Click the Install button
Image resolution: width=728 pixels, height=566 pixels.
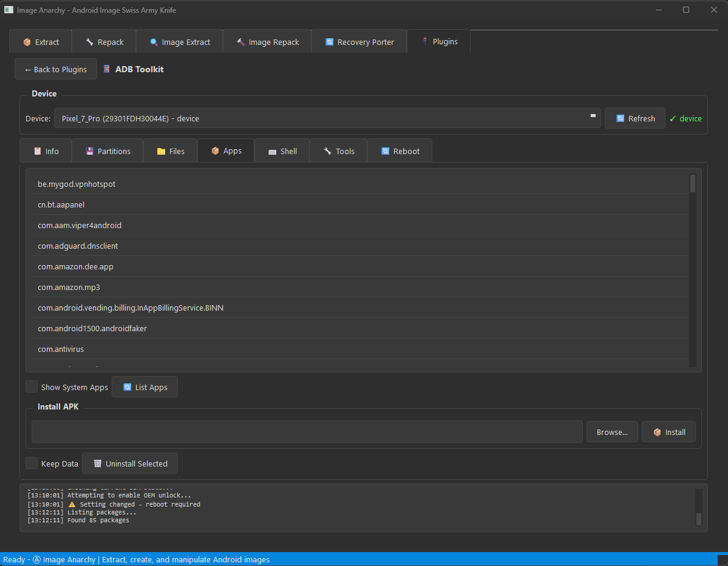point(668,432)
